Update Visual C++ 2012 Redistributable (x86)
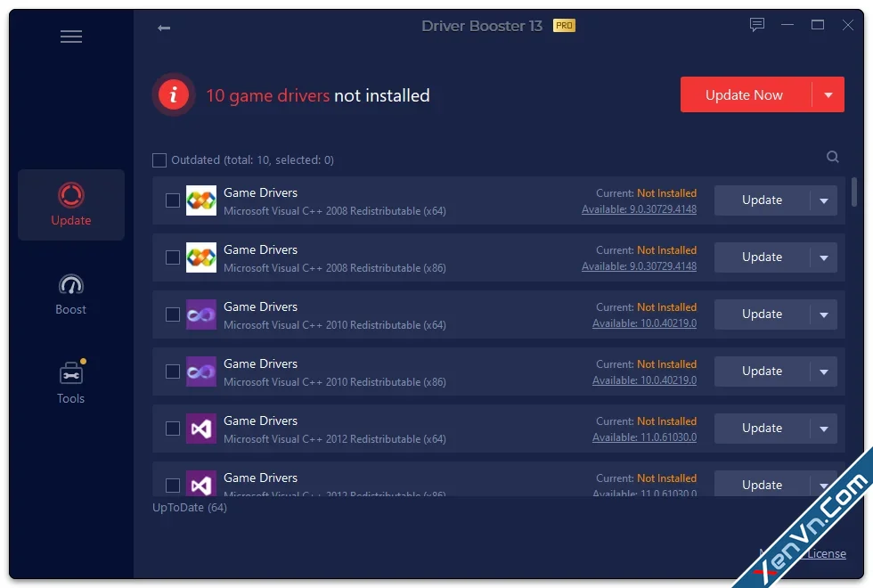Image resolution: width=873 pixels, height=588 pixels. pos(762,483)
